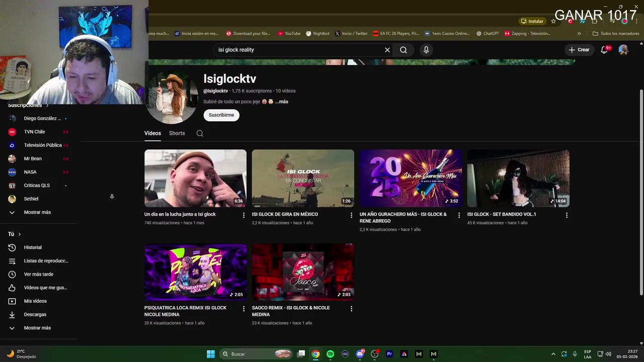Bookmark this page with the star icon
Image resolution: width=644 pixels, height=362 pixels.
(553, 21)
